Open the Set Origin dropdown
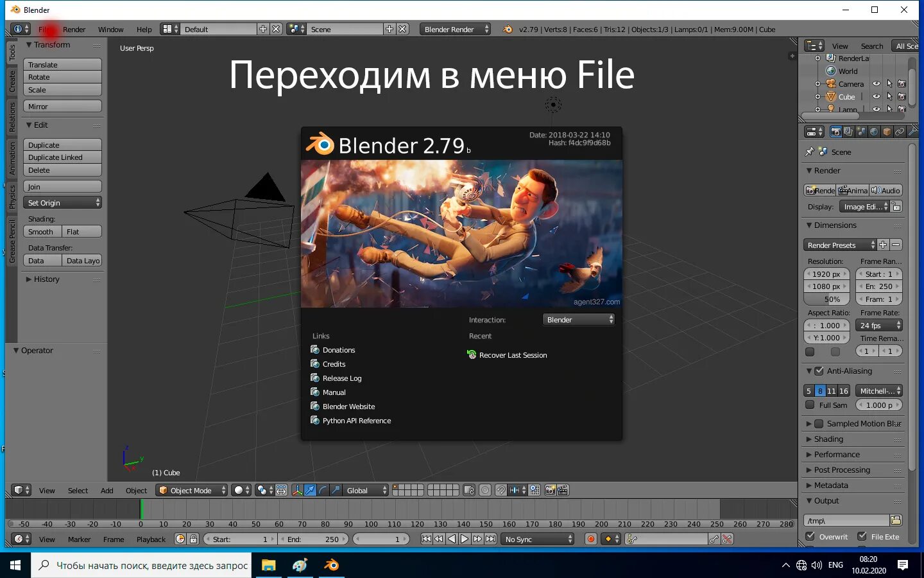This screenshot has width=924, height=578. tap(62, 202)
